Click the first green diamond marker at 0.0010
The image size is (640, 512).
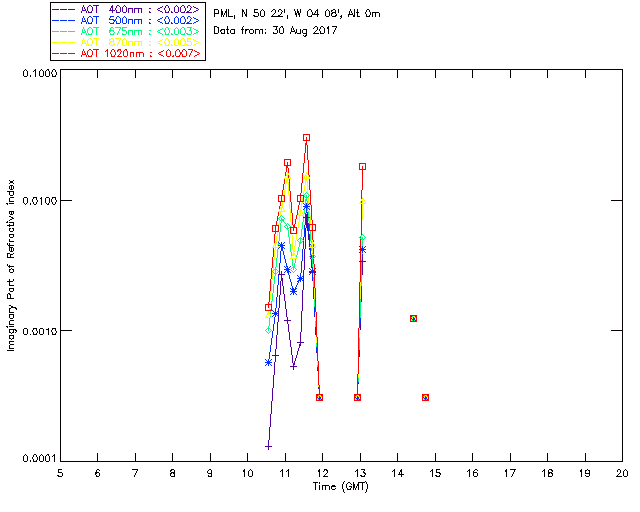pyautogui.click(x=268, y=330)
